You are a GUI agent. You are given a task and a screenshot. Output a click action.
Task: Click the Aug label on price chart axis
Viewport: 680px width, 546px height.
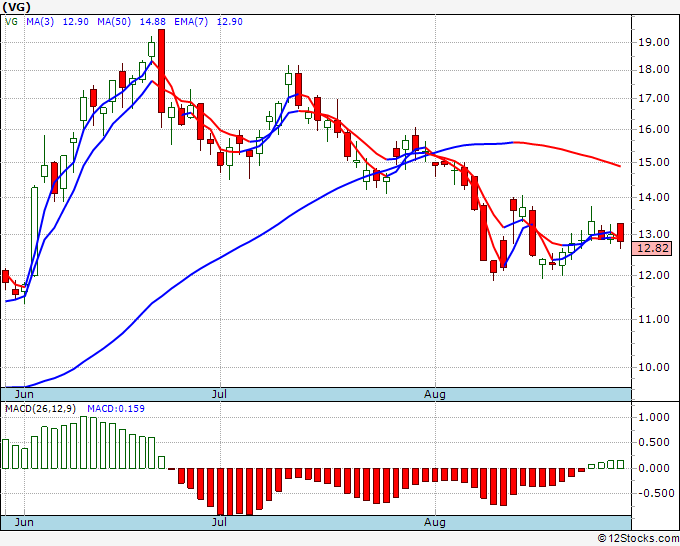click(x=435, y=394)
